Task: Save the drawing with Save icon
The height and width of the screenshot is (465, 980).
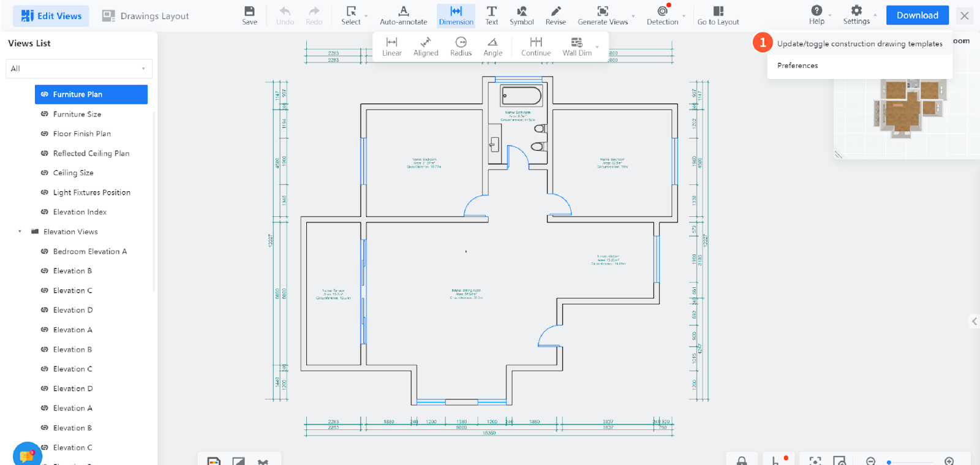Action: (x=249, y=15)
